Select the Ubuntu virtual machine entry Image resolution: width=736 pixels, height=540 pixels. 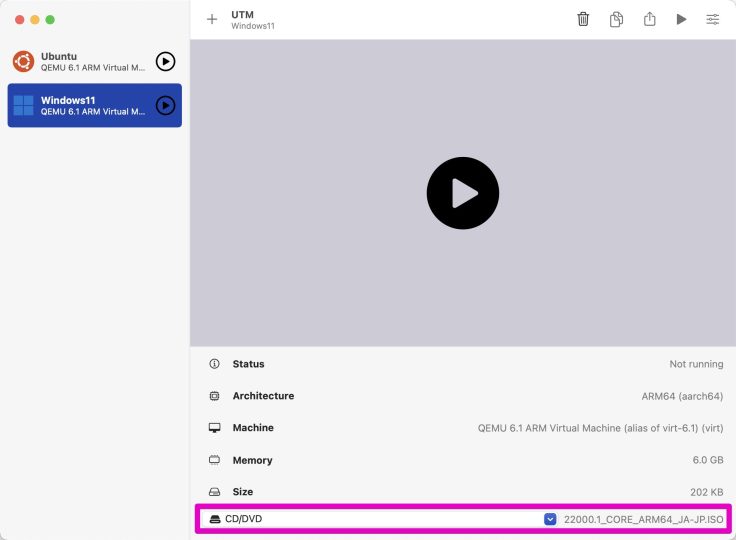(x=94, y=62)
